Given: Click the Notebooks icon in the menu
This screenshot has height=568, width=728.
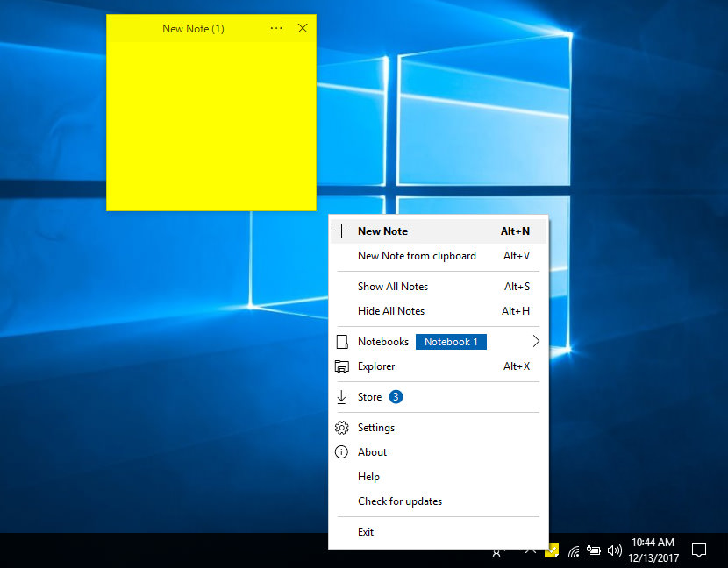Looking at the screenshot, I should click(342, 342).
